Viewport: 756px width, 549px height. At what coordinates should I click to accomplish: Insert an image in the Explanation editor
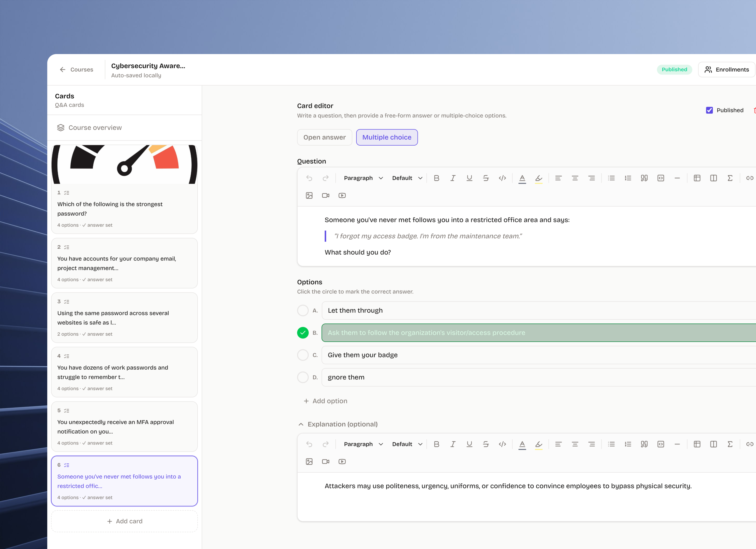[309, 461]
